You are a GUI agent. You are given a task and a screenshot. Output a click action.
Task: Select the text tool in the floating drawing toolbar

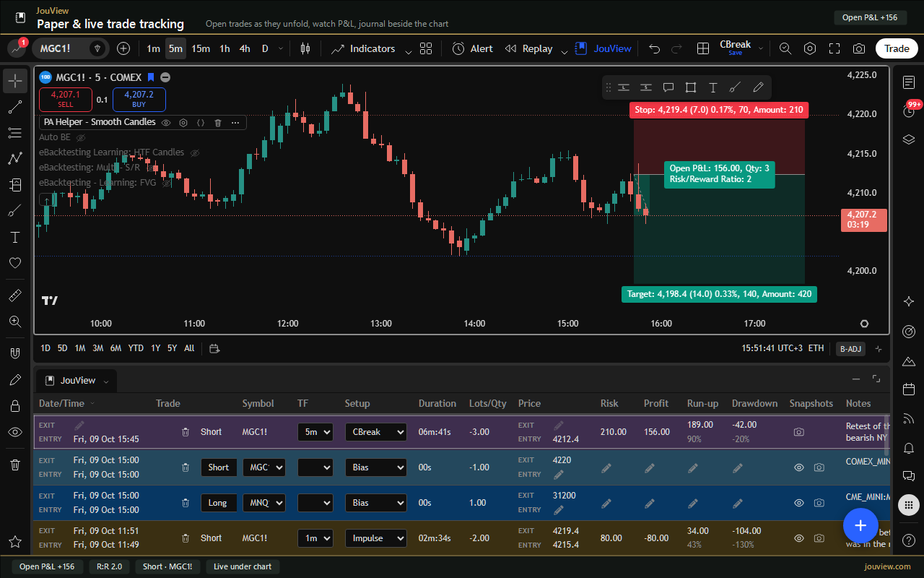(x=713, y=87)
